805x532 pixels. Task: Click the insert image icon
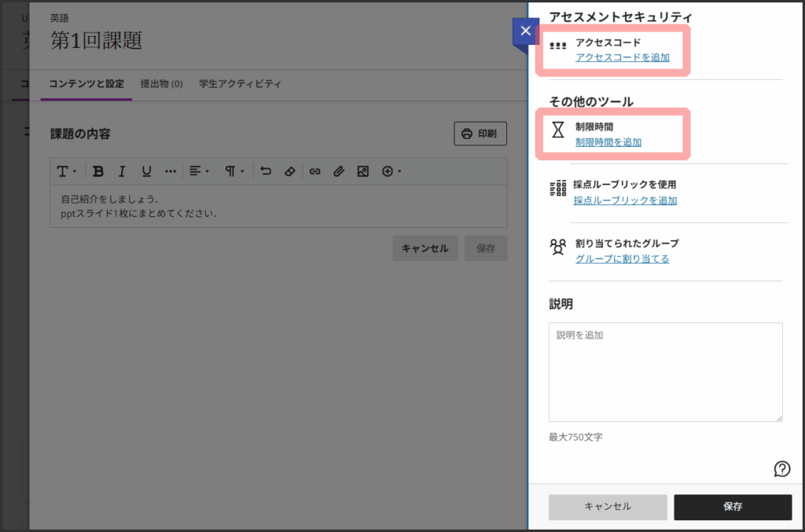(x=362, y=171)
